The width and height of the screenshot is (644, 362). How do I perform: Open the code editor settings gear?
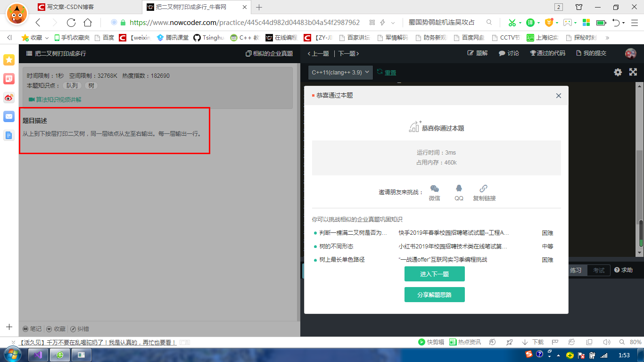tap(618, 72)
